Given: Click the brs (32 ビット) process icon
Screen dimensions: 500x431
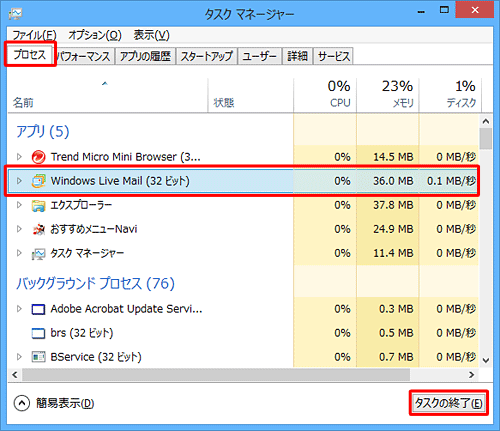Looking at the screenshot, I should [38, 333].
